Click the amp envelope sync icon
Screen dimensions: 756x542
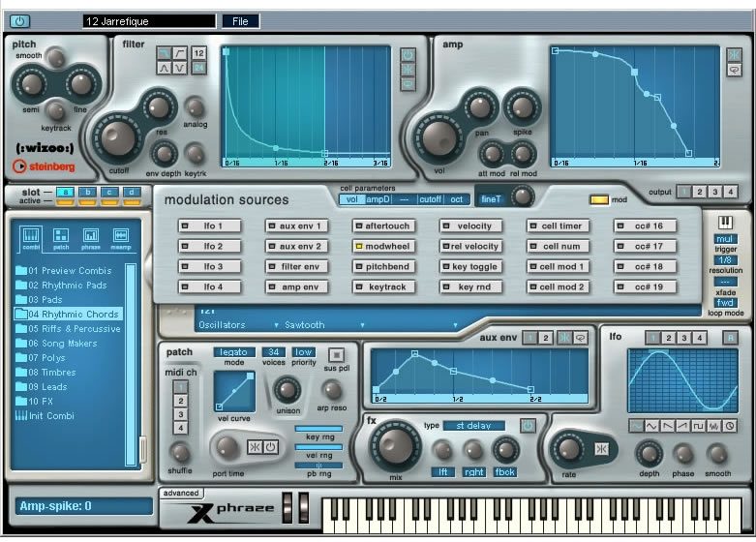(734, 54)
